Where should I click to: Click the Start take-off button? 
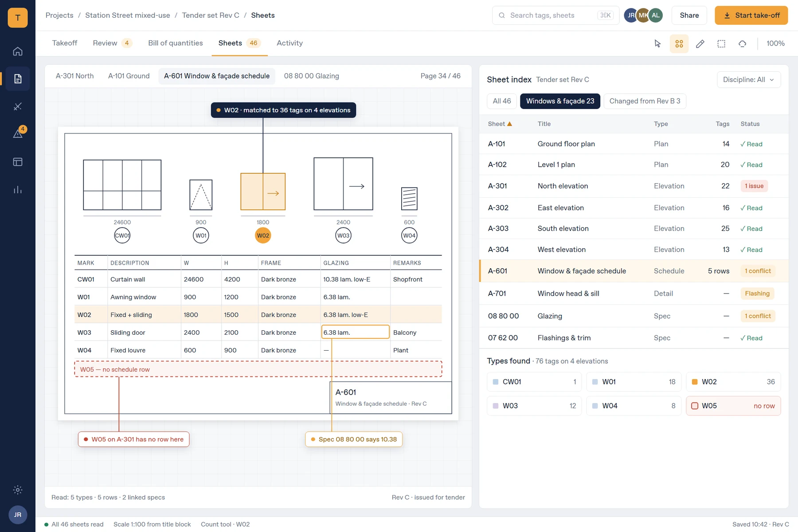[x=751, y=15]
